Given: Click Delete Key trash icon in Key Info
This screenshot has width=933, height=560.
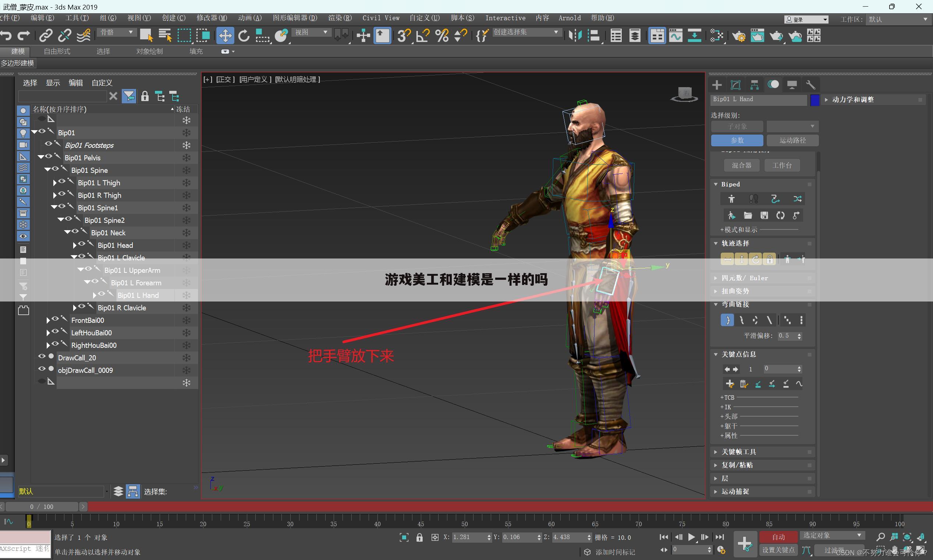Looking at the screenshot, I should [744, 384].
